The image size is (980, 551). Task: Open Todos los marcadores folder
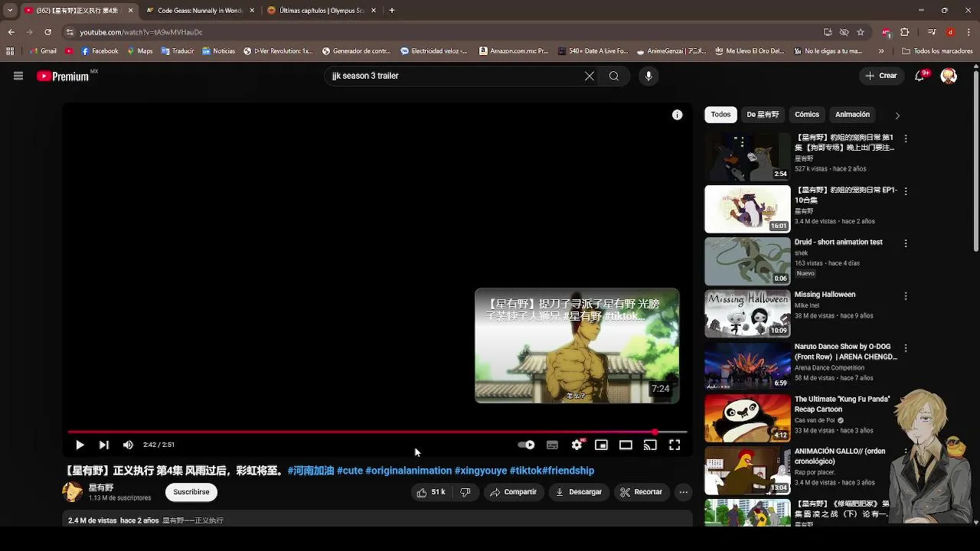[x=937, y=51]
